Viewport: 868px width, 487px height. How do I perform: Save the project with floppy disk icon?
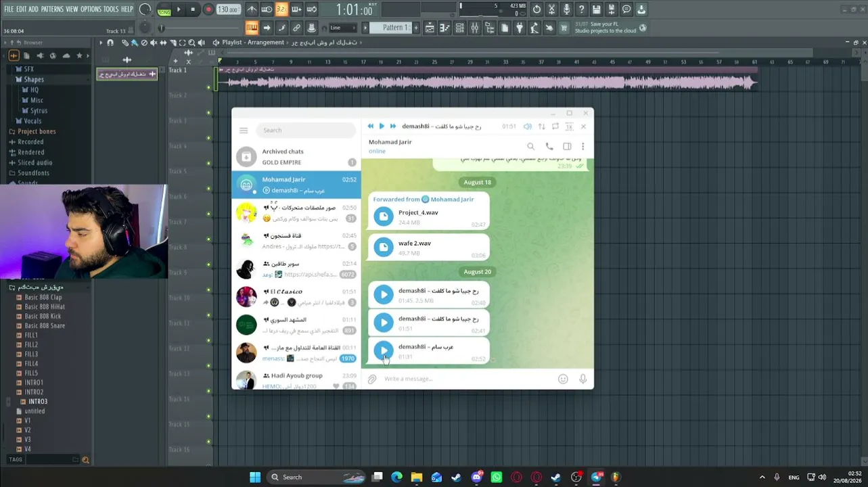pos(597,9)
